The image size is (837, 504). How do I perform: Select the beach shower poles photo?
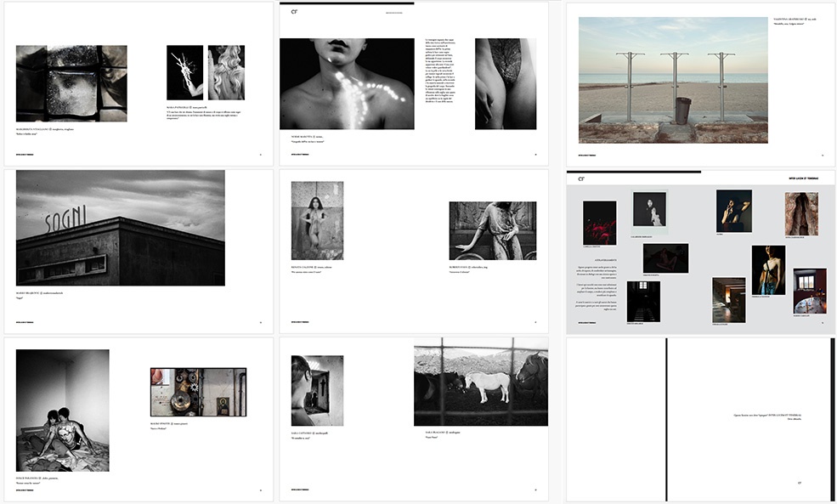(x=672, y=80)
